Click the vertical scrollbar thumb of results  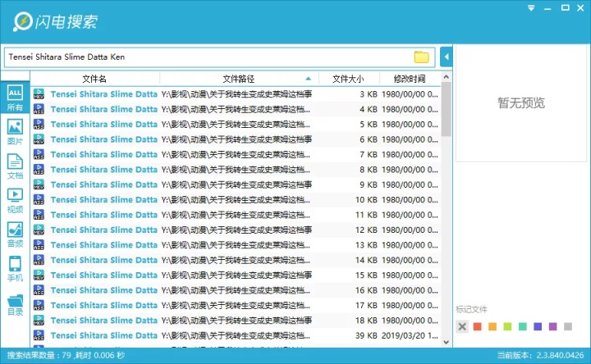point(447,109)
